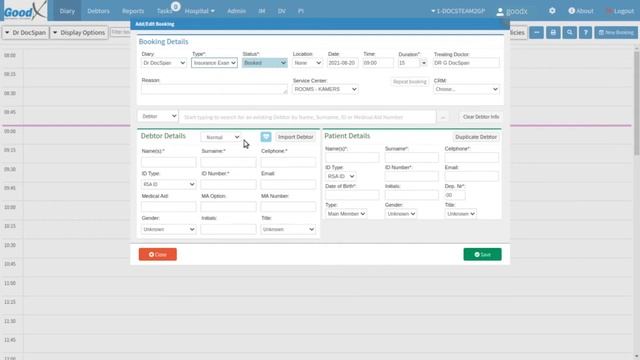Screen dimensions: 640x360
Task: Open the Diary menu tab
Action: tap(67, 11)
